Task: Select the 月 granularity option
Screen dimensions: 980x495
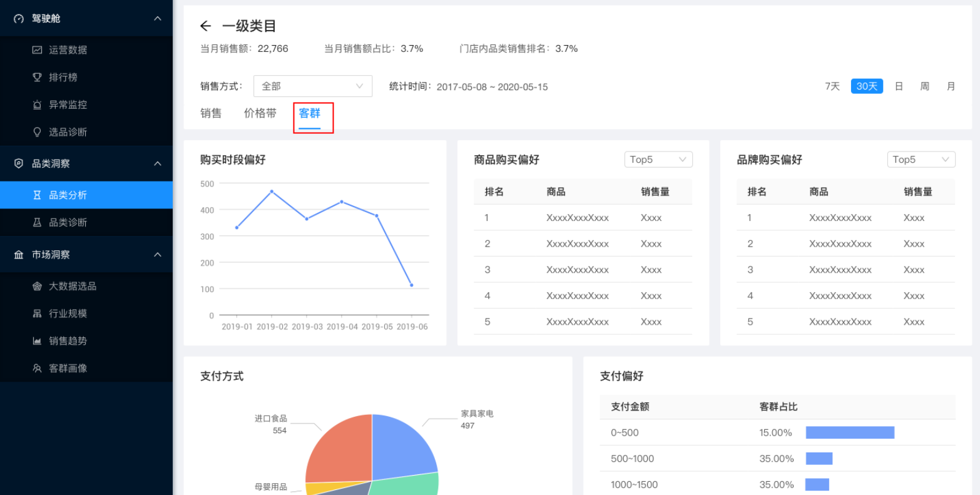Action: (951, 86)
